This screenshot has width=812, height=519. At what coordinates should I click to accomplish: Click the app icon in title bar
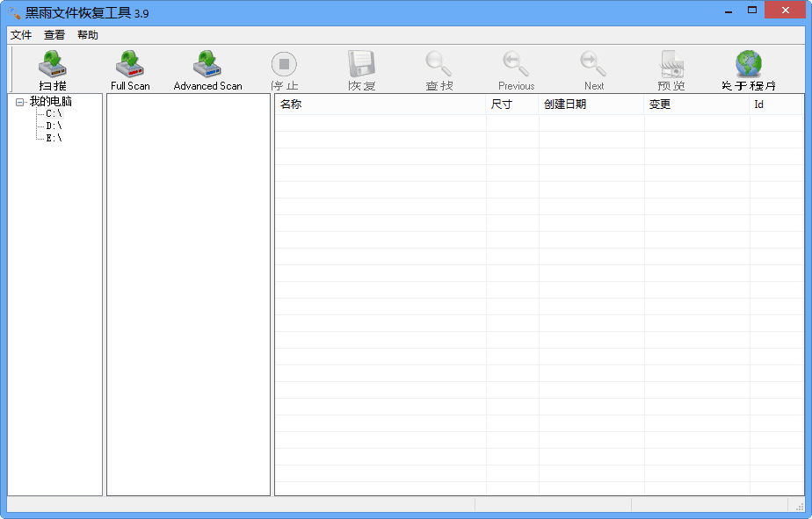point(14,13)
